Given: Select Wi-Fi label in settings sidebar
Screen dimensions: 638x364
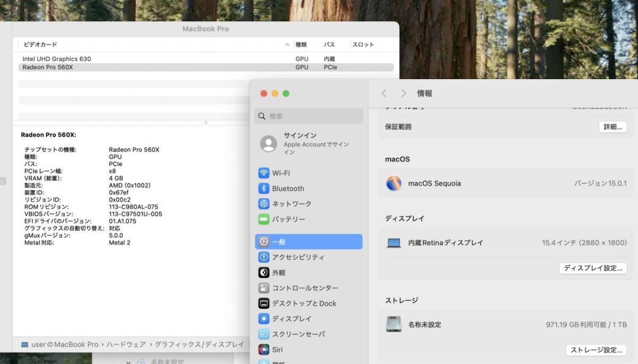Looking at the screenshot, I should point(281,173).
